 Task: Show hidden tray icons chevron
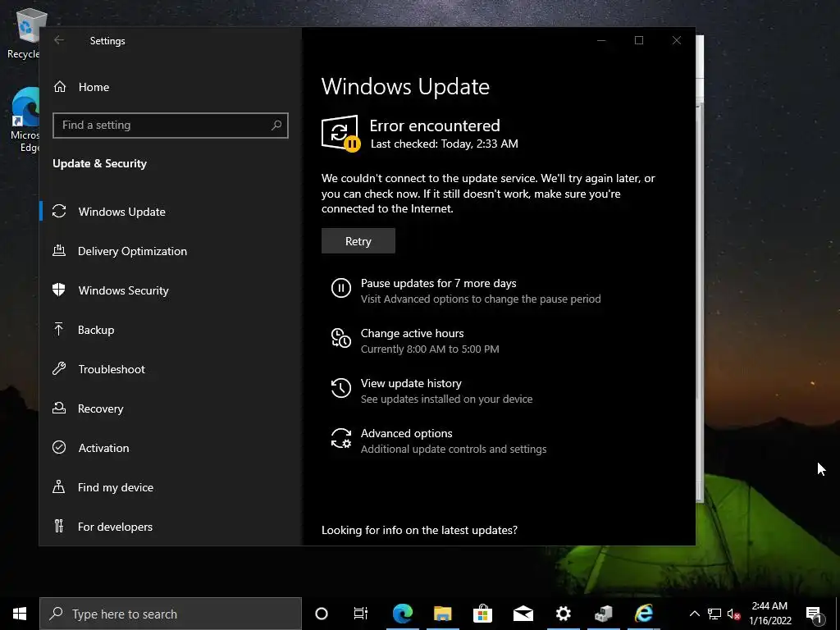coord(694,614)
